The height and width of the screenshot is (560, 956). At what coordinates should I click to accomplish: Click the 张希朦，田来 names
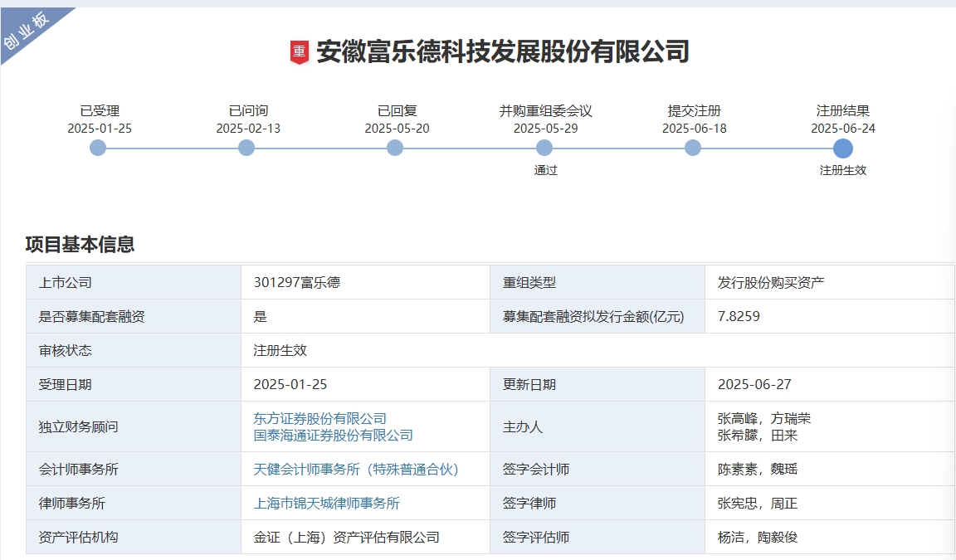click(x=757, y=435)
